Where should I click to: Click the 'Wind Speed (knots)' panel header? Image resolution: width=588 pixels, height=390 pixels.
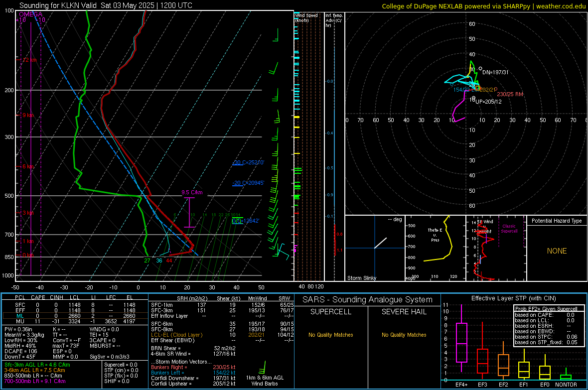[306, 17]
